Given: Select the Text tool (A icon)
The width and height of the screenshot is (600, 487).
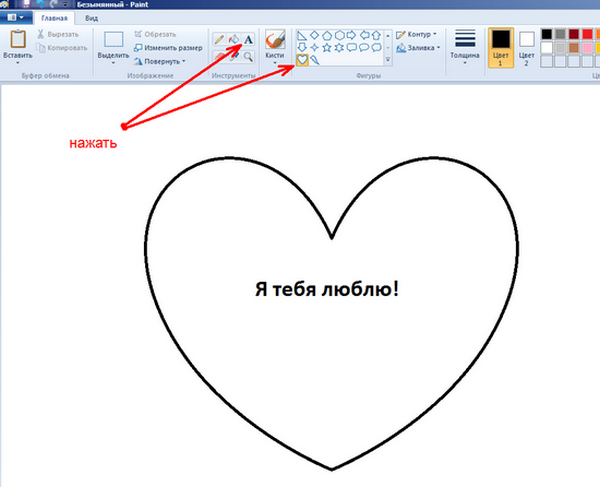Looking at the screenshot, I should coord(248,38).
